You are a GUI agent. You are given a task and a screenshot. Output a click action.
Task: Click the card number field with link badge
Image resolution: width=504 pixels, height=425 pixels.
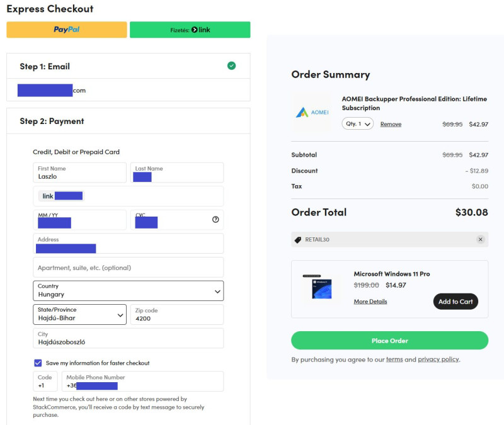coord(129,196)
